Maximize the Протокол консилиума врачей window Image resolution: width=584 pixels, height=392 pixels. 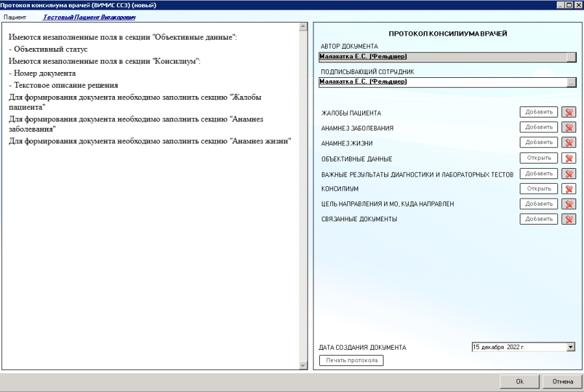(568, 5)
